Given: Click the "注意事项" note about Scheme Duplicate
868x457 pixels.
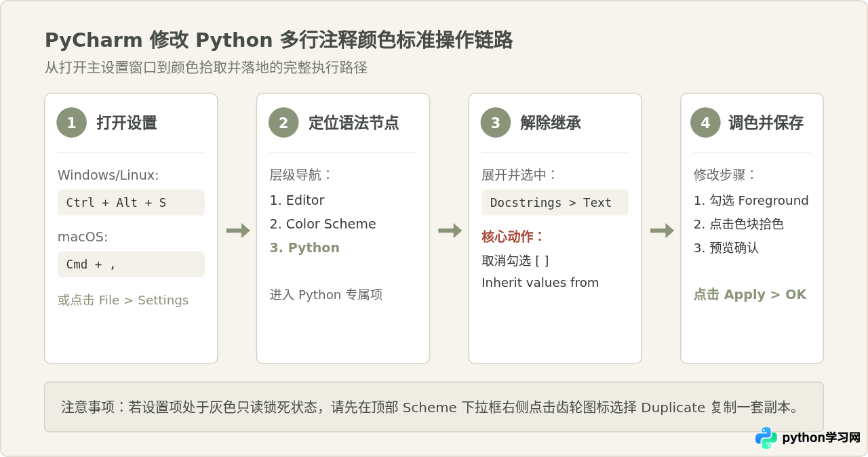Looking at the screenshot, I should (x=434, y=407).
